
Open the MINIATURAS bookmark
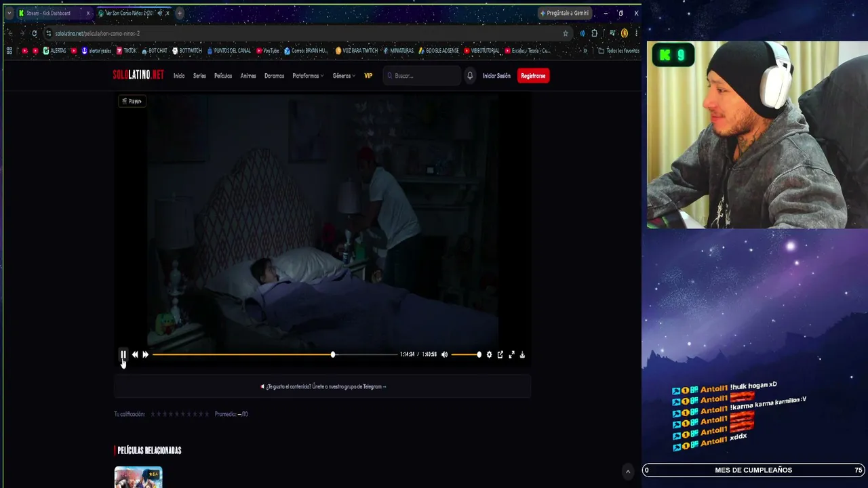coord(399,51)
